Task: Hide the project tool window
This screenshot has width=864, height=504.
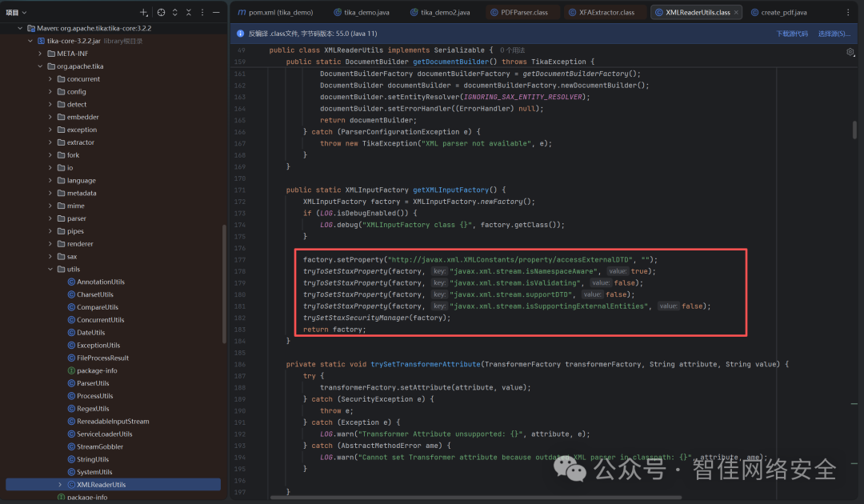Action: click(216, 13)
